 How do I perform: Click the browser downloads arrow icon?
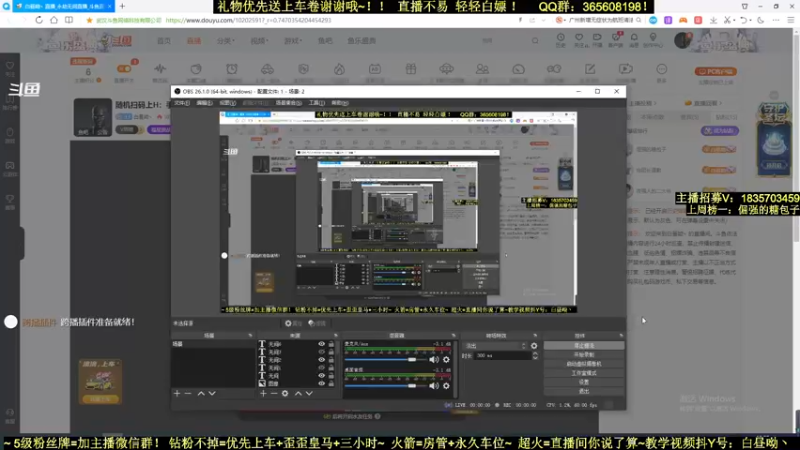point(713,20)
